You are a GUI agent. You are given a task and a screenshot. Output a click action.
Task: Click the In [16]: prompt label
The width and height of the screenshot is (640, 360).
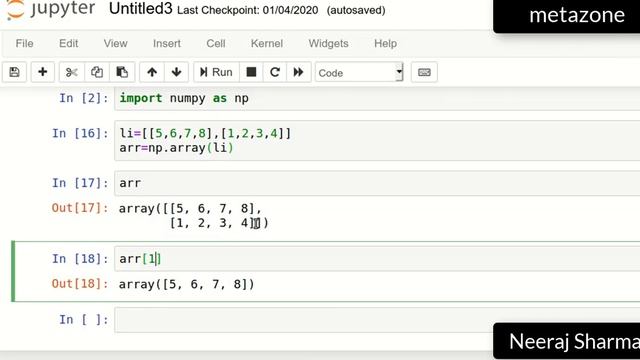pos(80,133)
